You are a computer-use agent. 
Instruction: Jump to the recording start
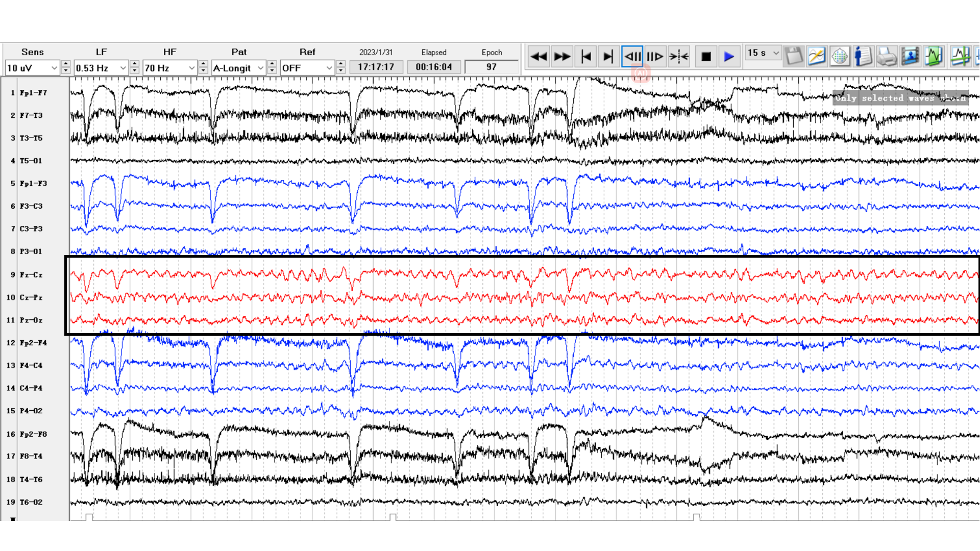pyautogui.click(x=585, y=57)
